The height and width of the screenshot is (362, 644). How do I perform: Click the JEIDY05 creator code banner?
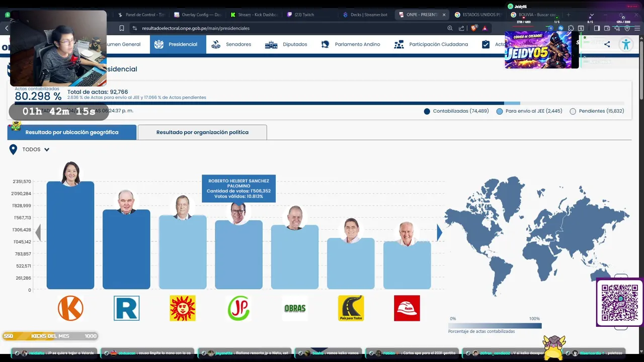click(542, 50)
